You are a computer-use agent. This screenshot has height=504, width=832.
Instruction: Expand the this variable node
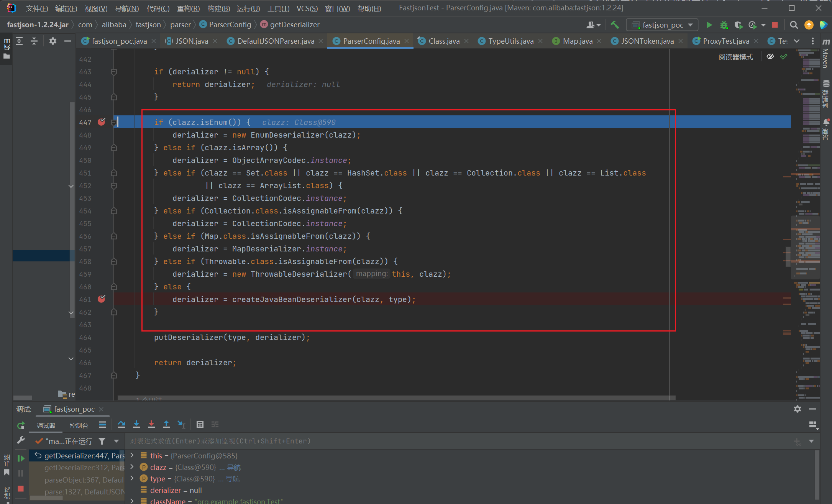pos(132,455)
